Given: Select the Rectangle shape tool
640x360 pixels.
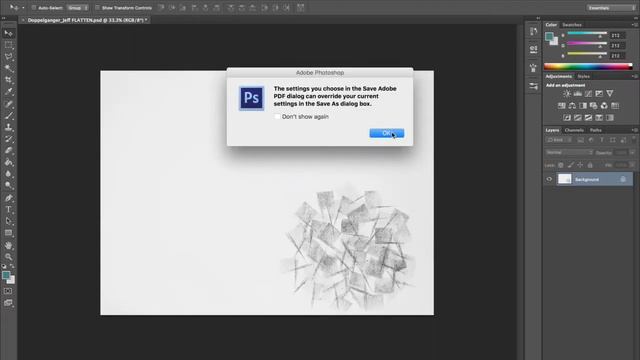Looking at the screenshot, I should [9, 233].
